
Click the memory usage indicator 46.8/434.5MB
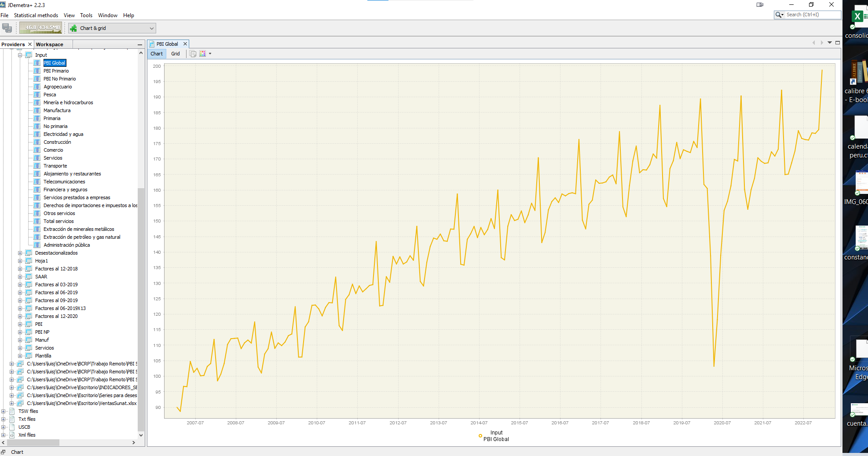40,28
